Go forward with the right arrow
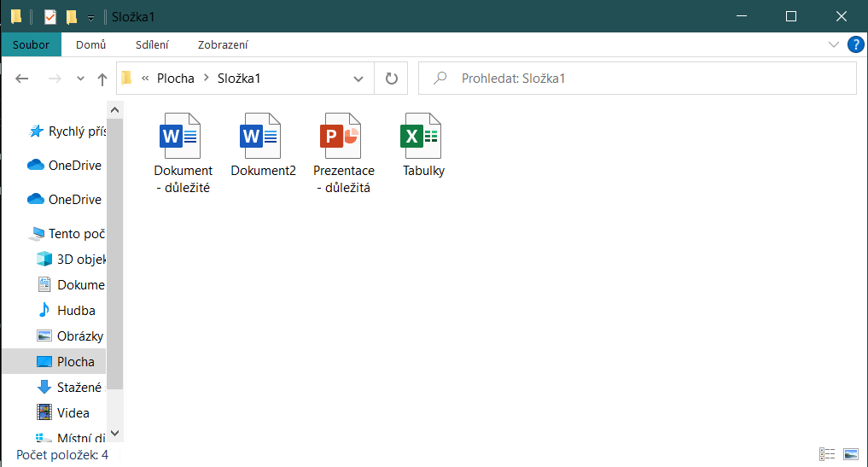 [55, 79]
